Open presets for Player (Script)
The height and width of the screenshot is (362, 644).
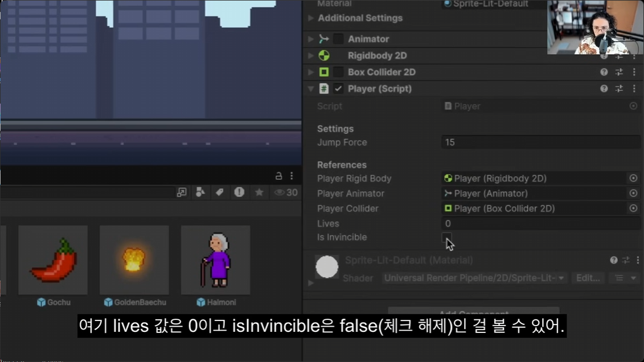pos(619,89)
